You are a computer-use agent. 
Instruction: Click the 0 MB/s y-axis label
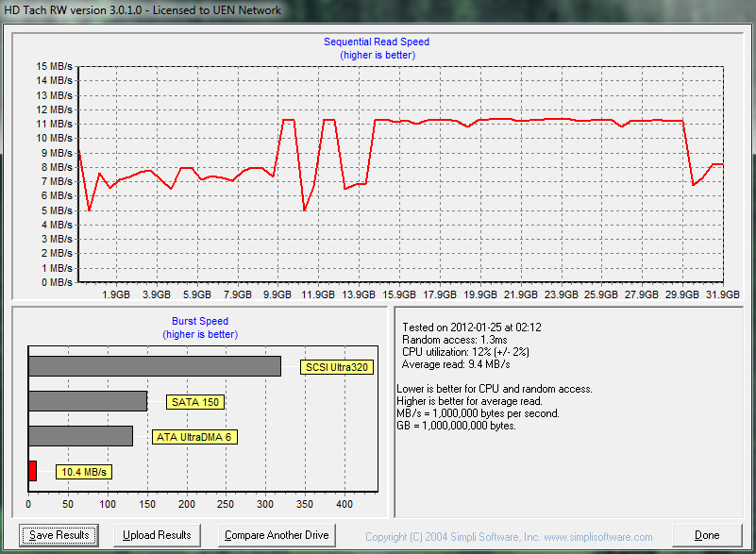(57, 282)
